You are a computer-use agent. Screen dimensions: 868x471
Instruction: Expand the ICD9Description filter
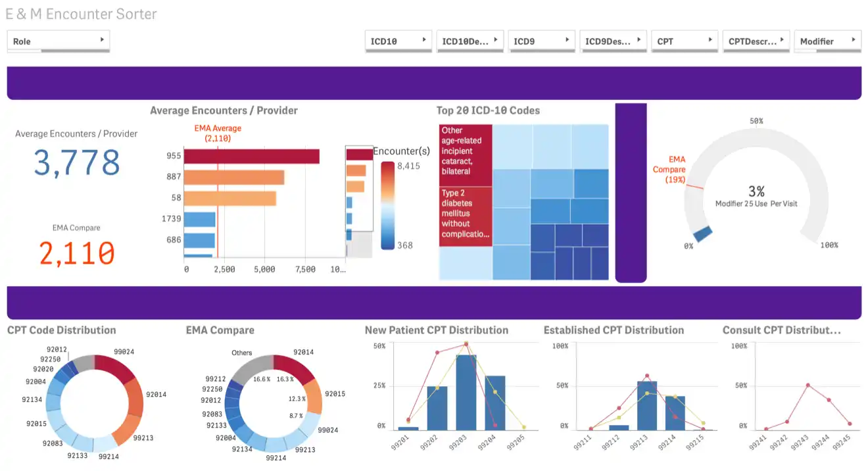pyautogui.click(x=613, y=40)
